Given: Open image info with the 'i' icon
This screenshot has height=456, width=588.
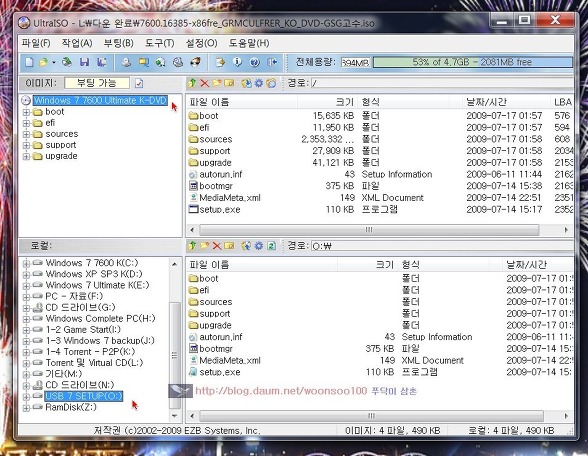Looking at the screenshot, I should pyautogui.click(x=237, y=62).
